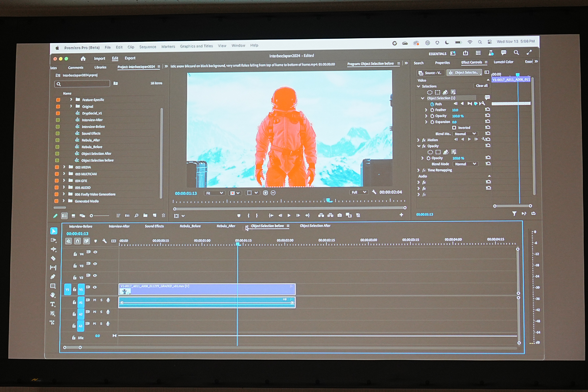The image size is (588, 392).
Task: Select the Rectangle shape tool in the timeline toolbar
Action: [53, 286]
